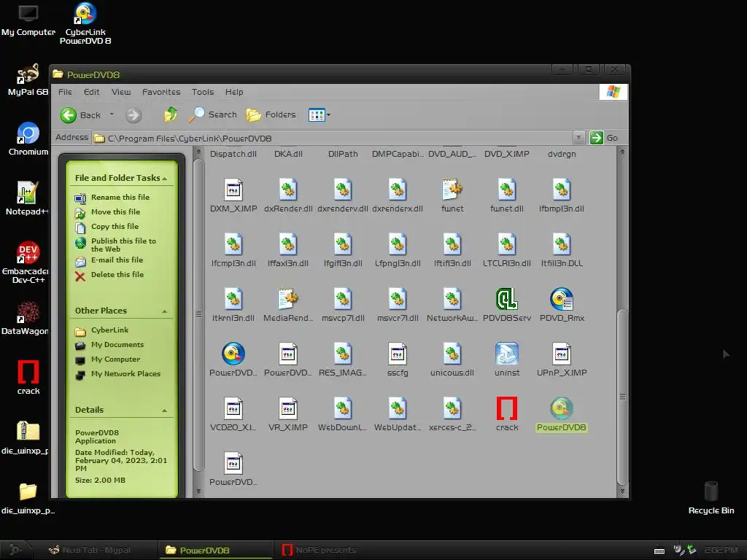Click the Up folder toolbar icon
747x560 pixels.
(170, 114)
